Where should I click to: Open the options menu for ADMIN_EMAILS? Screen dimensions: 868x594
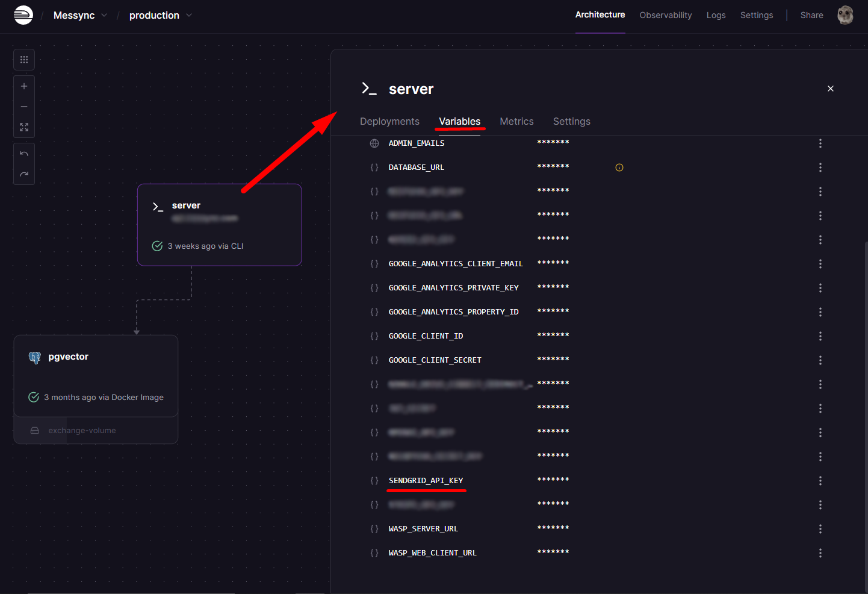click(820, 143)
